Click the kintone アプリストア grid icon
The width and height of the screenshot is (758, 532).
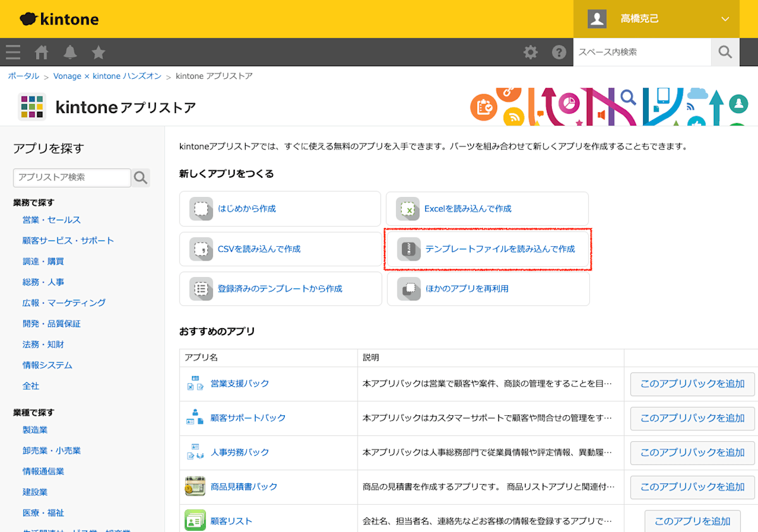pyautogui.click(x=32, y=107)
